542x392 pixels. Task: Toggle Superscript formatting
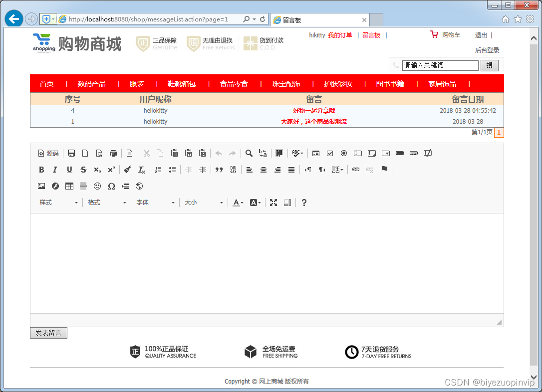click(111, 170)
